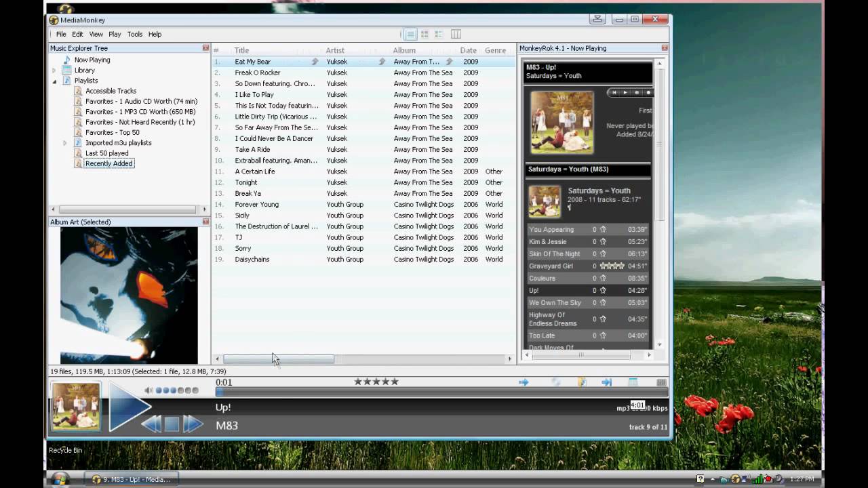Open the Edit menu
The width and height of the screenshot is (868, 488).
pyautogui.click(x=78, y=34)
